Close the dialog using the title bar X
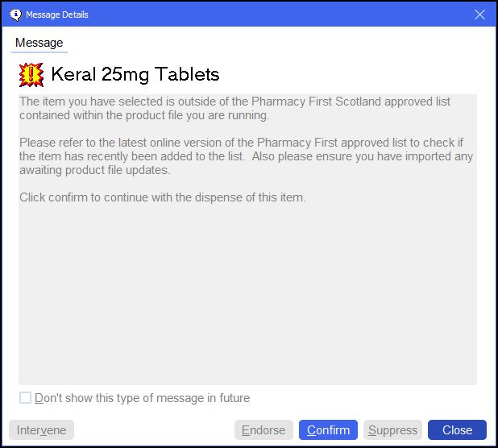The height and width of the screenshot is (448, 498). pos(479,15)
